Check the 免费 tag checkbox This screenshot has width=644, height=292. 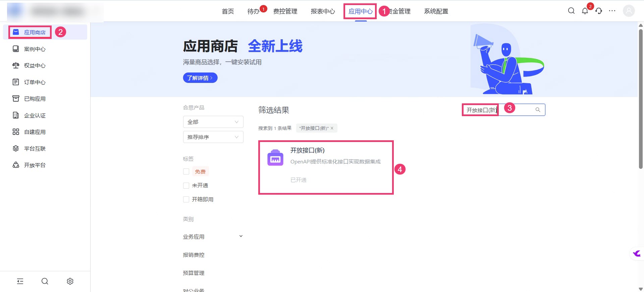click(x=186, y=172)
